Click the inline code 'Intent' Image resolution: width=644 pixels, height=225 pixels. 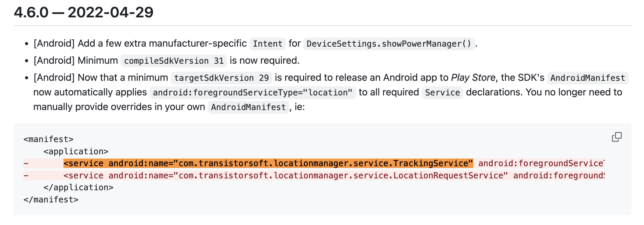(x=268, y=44)
